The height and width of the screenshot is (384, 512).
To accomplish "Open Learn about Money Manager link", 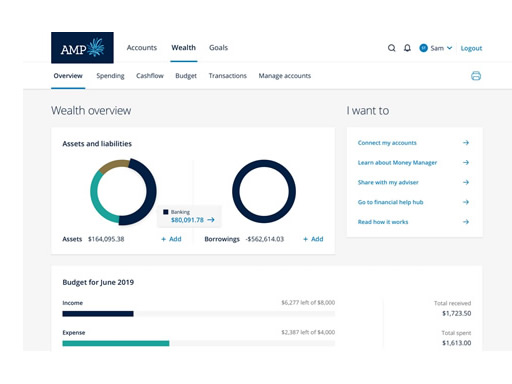I will [x=397, y=163].
